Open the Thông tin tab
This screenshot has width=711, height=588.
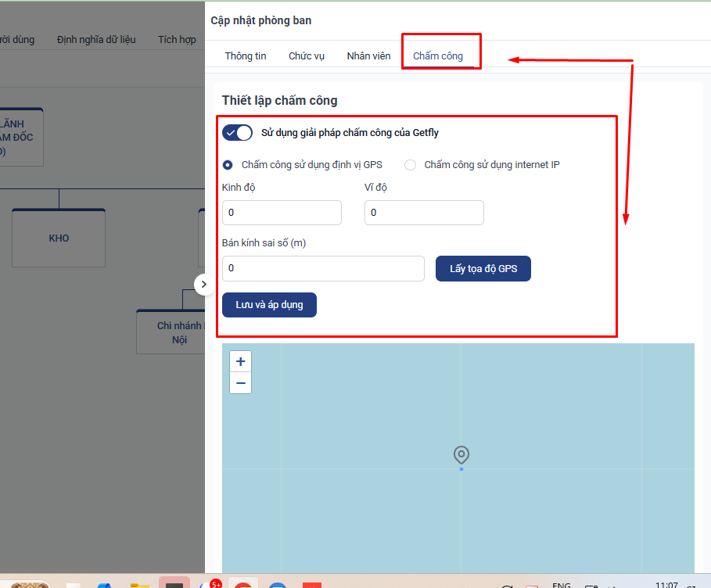pyautogui.click(x=246, y=56)
